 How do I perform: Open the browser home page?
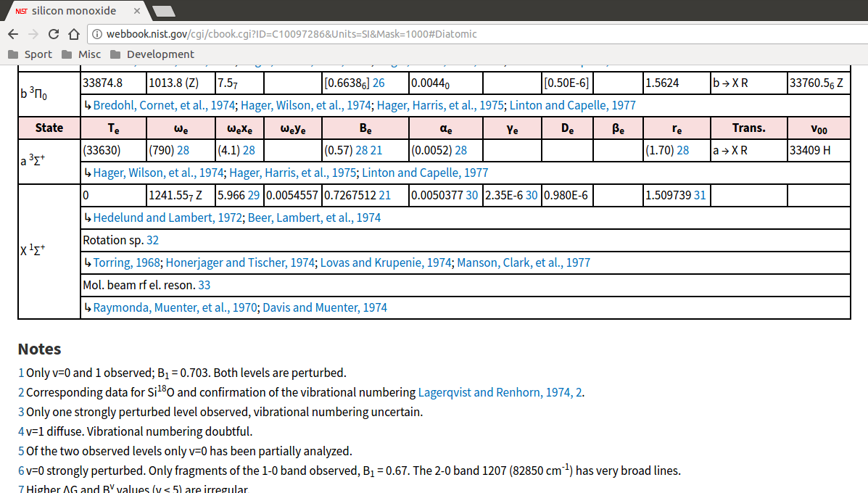point(74,34)
